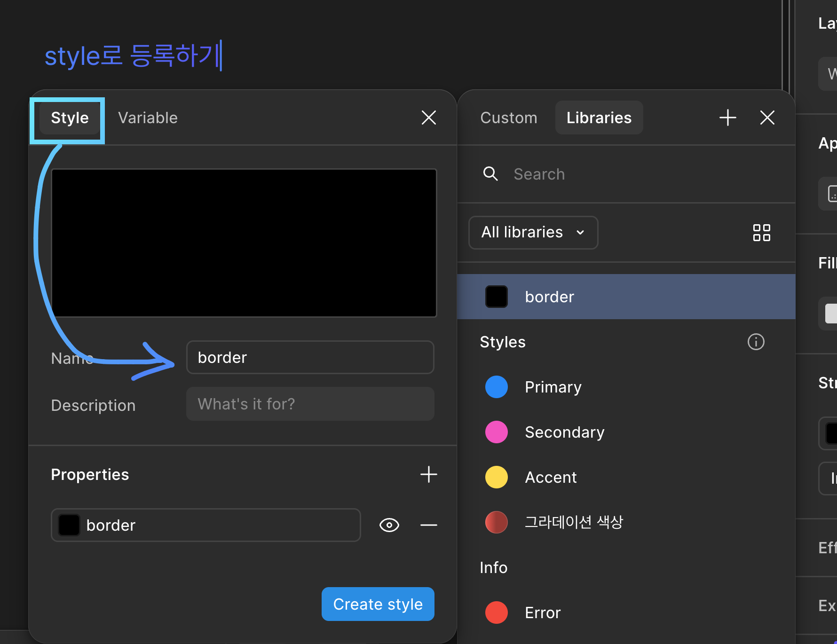Click the plus icon beside Libraries tab
The image size is (837, 644).
tap(727, 118)
